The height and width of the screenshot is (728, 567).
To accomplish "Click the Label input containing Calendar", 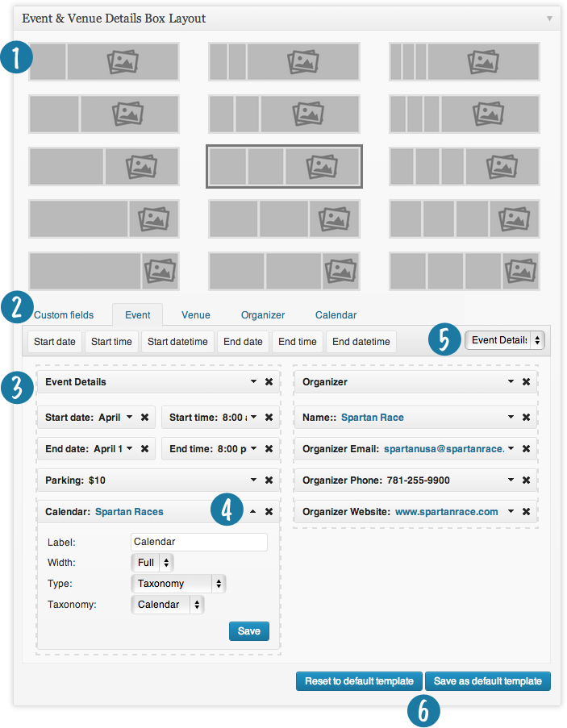I will click(198, 542).
